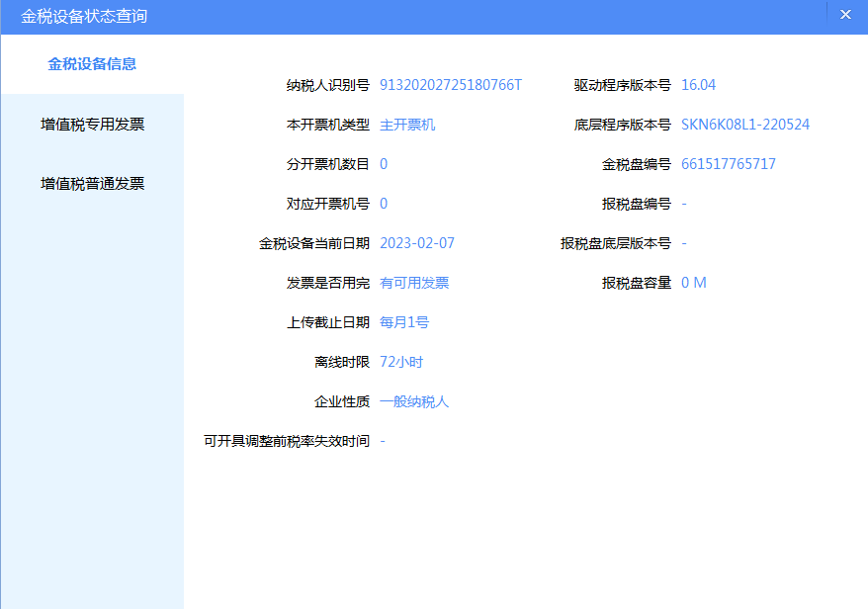Click the dash value beside 报税盘底层版本号
This screenshot has width=868, height=609.
tap(684, 243)
